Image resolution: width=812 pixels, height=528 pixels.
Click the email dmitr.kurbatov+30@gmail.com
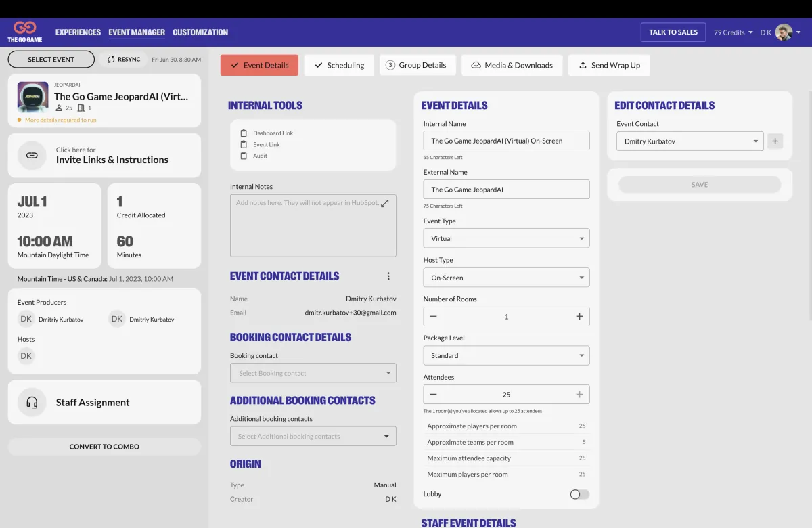click(351, 313)
